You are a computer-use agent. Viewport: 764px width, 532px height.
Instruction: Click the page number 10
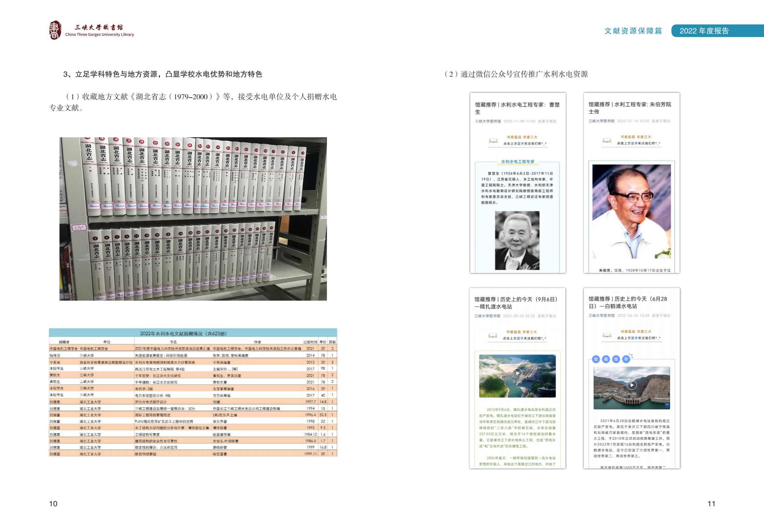[53, 504]
